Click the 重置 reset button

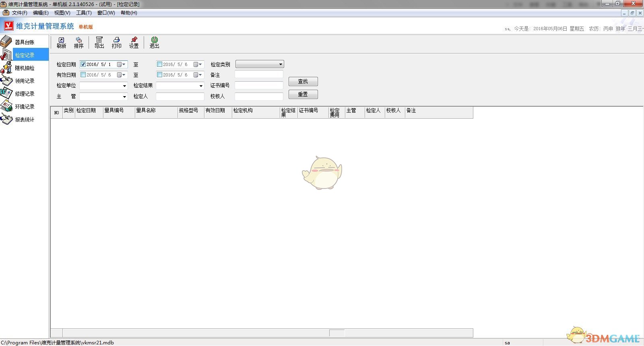pos(303,95)
